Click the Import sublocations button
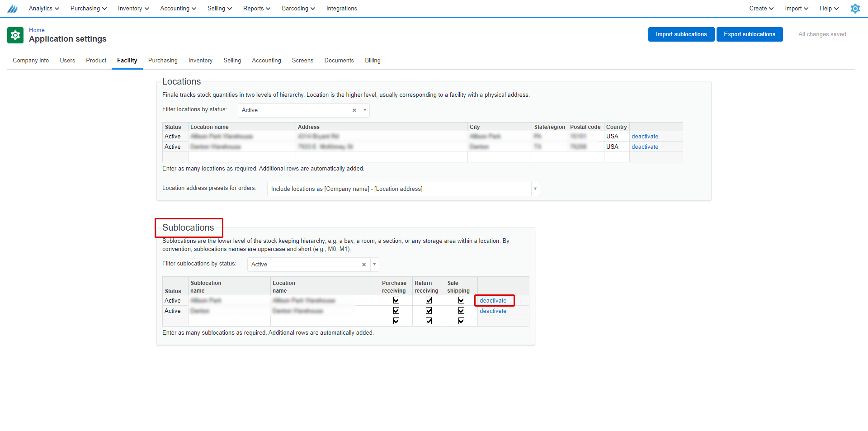 coord(681,34)
